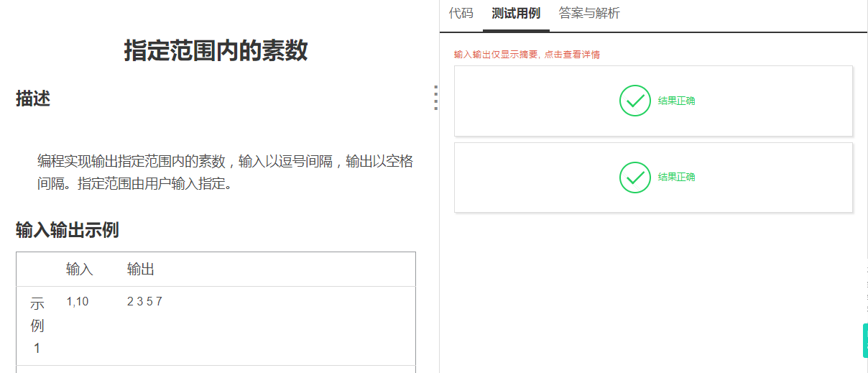868x373 pixels.
Task: Click the red hint 输入输出仅显示摘要 text
Action: point(527,55)
